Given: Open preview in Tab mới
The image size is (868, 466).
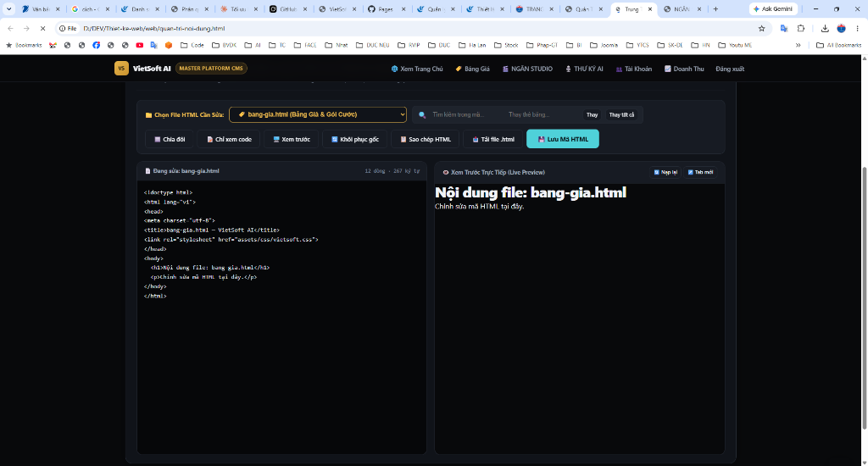Looking at the screenshot, I should 700,172.
